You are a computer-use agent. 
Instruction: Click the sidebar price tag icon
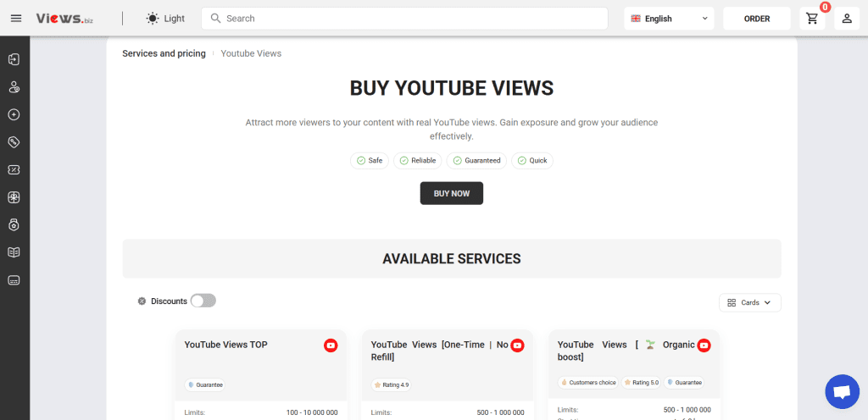tap(14, 142)
